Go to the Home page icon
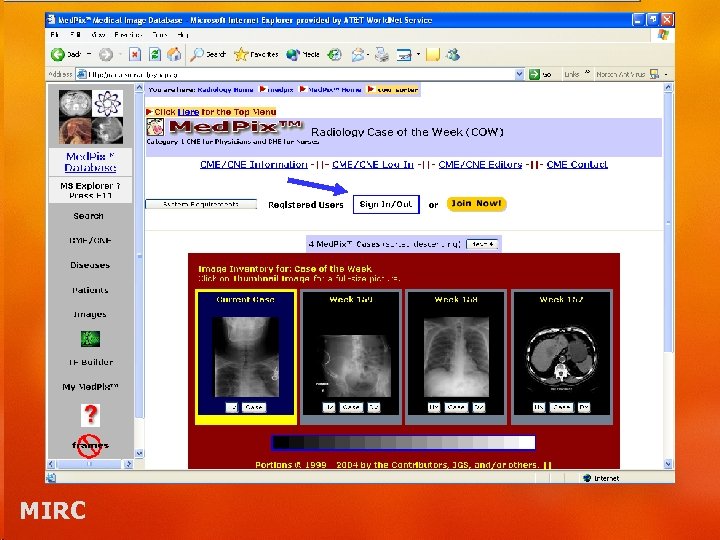This screenshot has width=720, height=540. coord(174,55)
